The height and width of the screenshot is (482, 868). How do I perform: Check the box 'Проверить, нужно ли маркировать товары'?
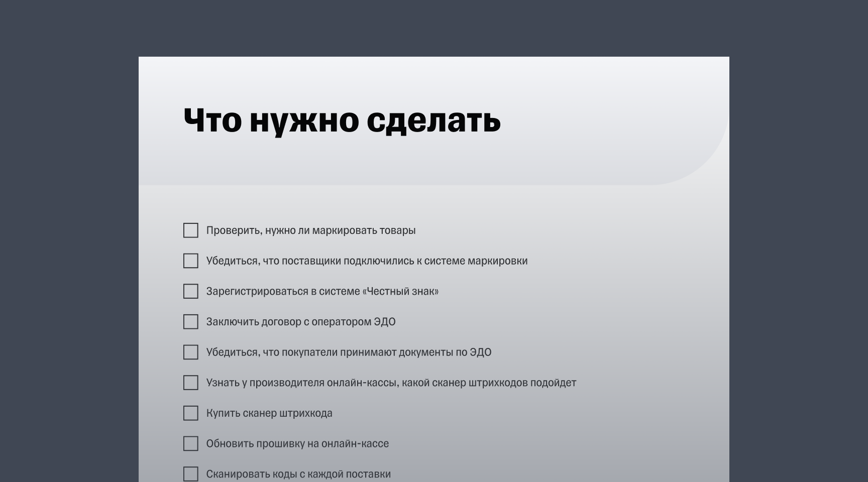[x=191, y=230]
